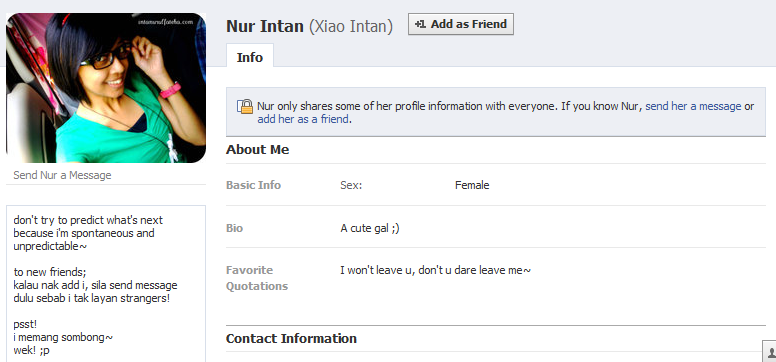Image resolution: width=776 pixels, height=362 pixels.
Task: Open the Info tab
Action: pyautogui.click(x=249, y=57)
